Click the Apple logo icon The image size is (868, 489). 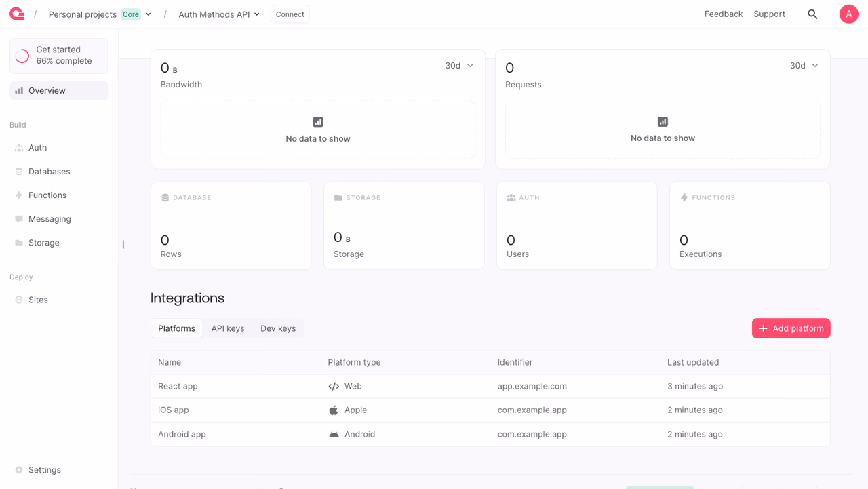pyautogui.click(x=334, y=410)
